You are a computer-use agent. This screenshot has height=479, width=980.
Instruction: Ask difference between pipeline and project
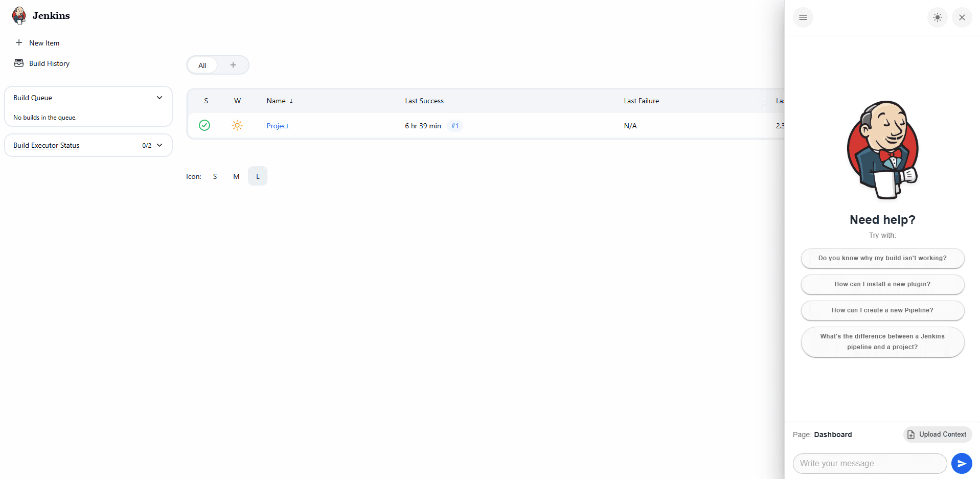[883, 342]
